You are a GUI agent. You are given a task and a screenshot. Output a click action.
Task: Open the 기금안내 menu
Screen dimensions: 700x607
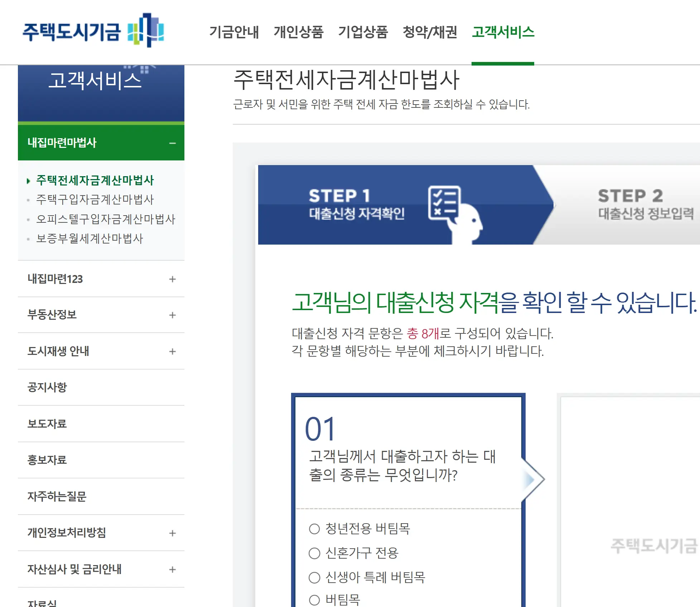click(234, 32)
